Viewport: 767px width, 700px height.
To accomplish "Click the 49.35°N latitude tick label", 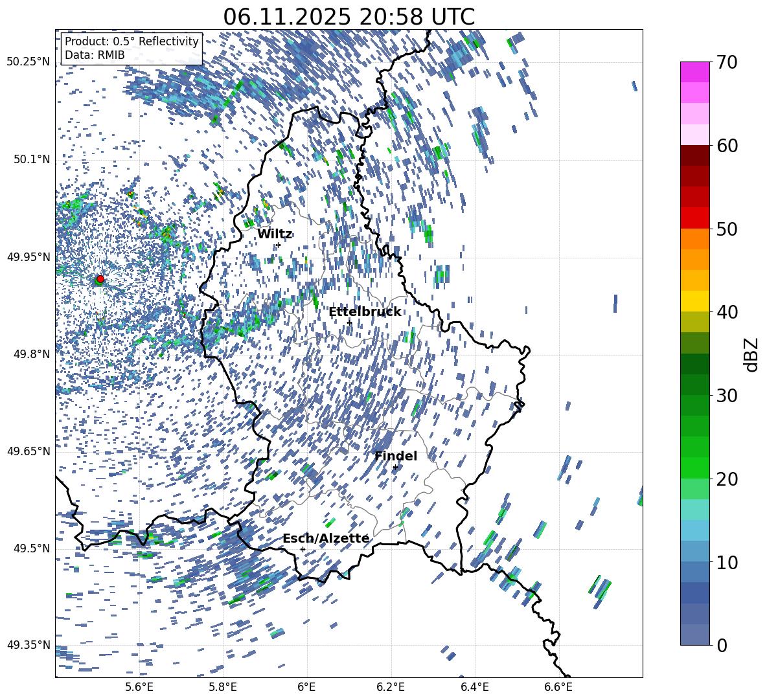I will click(x=29, y=645).
